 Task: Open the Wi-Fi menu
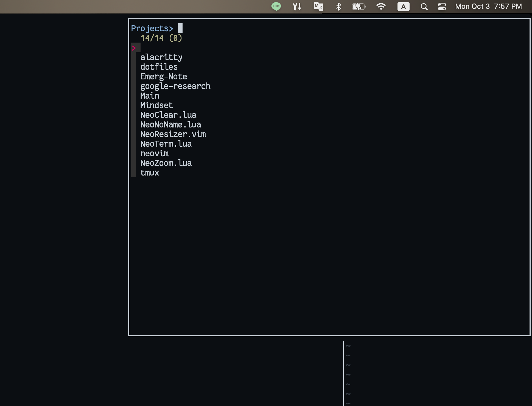(x=381, y=6)
